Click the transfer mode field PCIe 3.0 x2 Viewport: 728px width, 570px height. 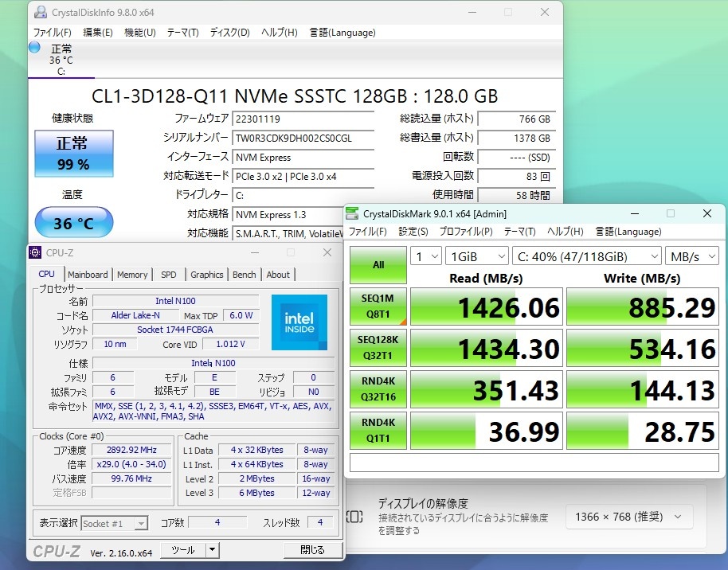tap(303, 177)
